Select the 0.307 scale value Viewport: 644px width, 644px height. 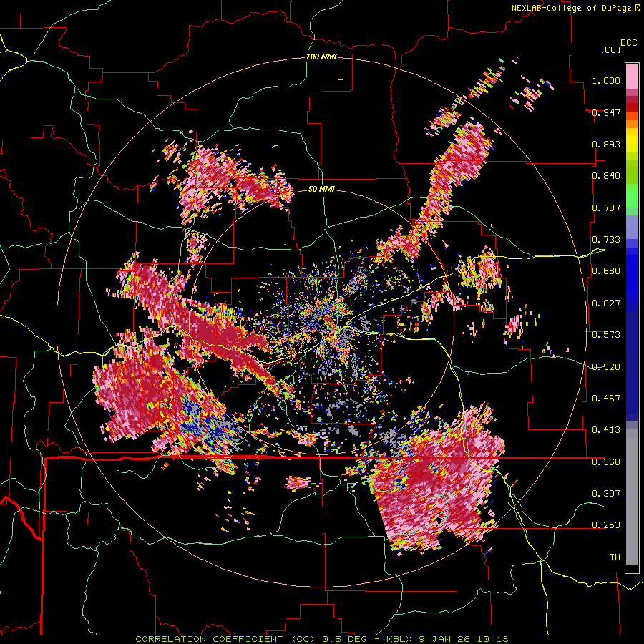click(x=606, y=494)
